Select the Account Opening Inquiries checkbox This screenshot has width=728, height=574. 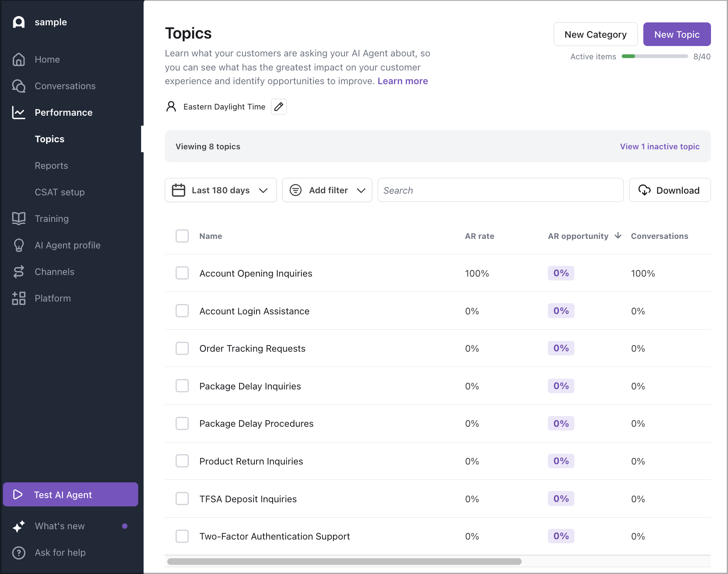[x=182, y=273]
